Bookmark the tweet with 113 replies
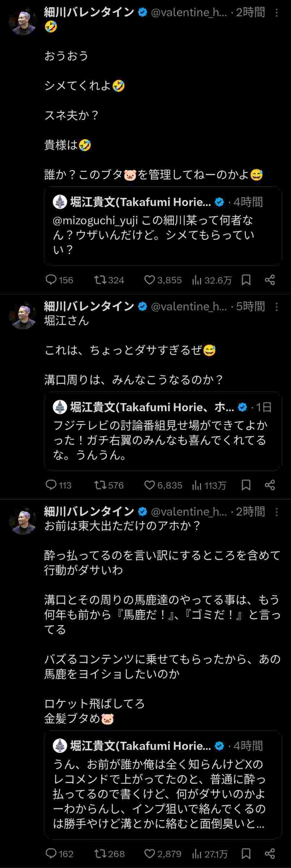The image size is (291, 868). tap(246, 485)
